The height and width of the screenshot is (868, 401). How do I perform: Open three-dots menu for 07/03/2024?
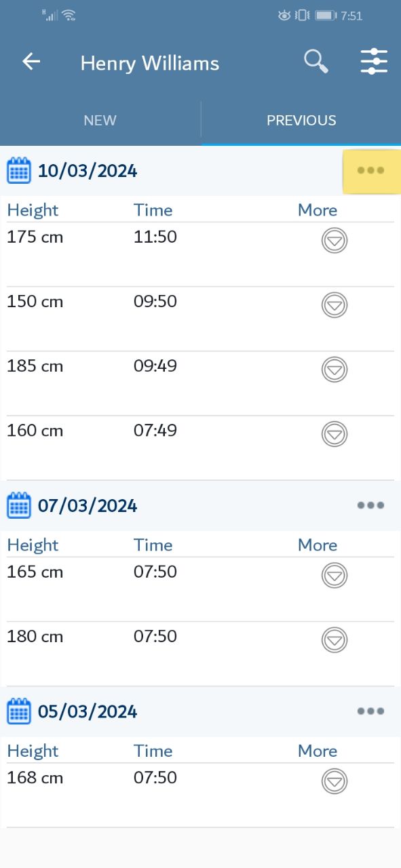[371, 505]
